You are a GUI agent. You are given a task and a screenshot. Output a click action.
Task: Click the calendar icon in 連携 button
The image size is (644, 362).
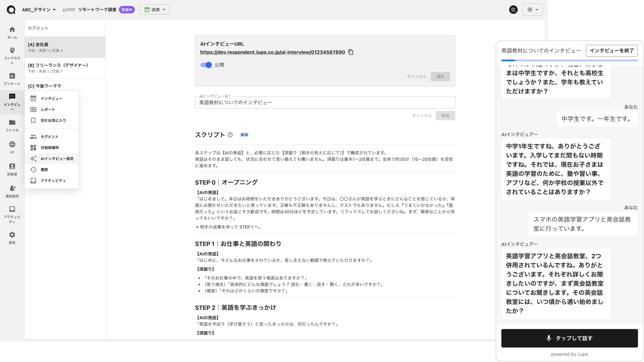[x=147, y=10]
